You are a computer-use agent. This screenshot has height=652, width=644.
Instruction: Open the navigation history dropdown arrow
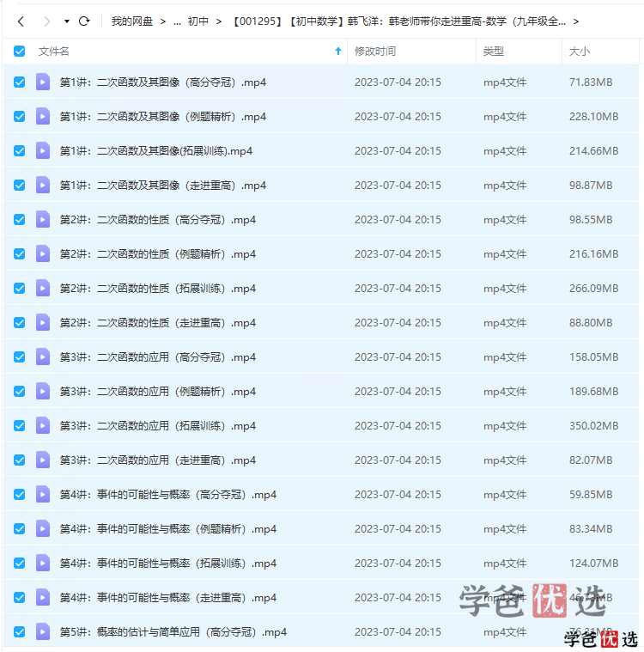[66, 21]
